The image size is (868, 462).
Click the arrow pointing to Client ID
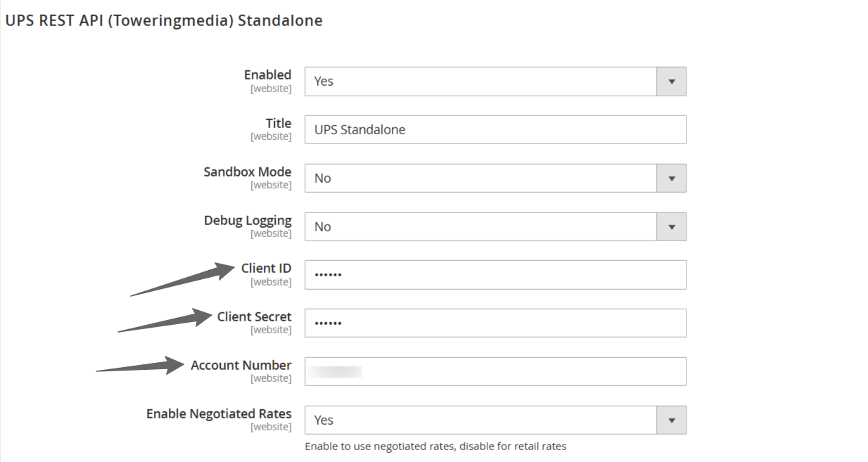click(x=183, y=278)
